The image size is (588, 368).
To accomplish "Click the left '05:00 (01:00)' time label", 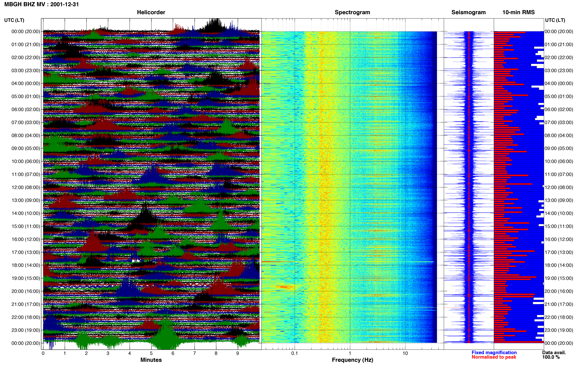I will tap(26, 96).
